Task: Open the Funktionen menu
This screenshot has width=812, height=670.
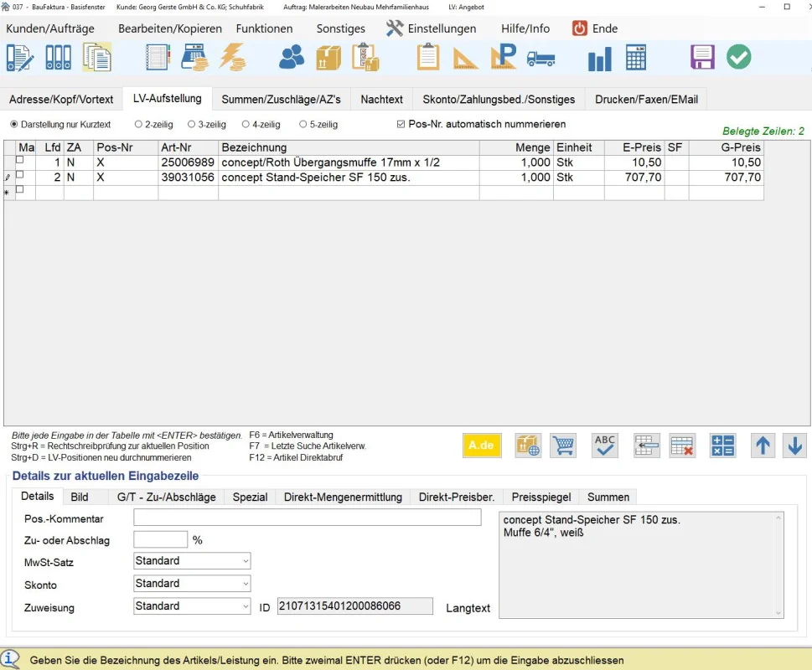Action: click(264, 28)
